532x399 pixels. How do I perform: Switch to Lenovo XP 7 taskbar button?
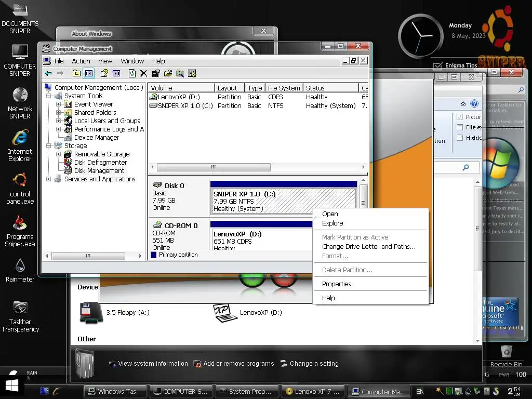(x=312, y=392)
